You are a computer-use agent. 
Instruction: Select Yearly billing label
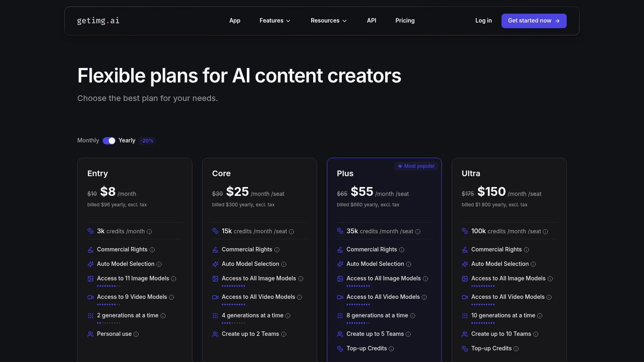pos(127,140)
